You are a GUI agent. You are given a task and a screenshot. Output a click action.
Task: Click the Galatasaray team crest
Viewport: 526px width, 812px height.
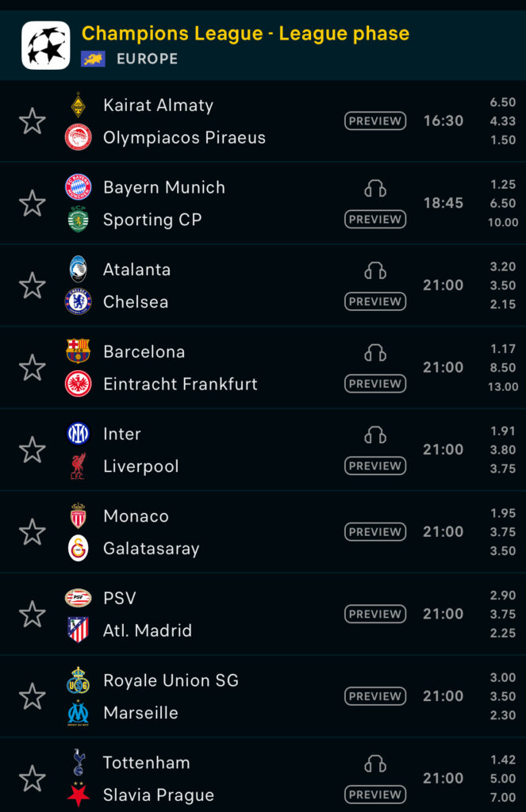coord(78,549)
